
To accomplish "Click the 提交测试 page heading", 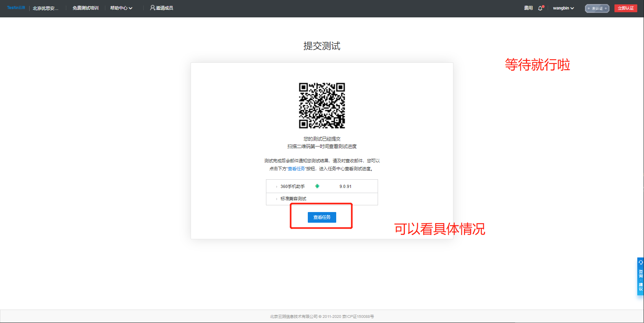I will [322, 46].
